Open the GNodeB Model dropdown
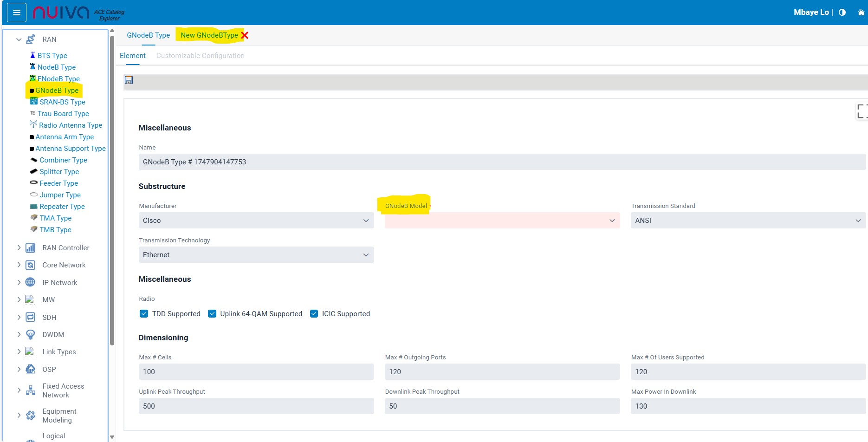The image size is (868, 442). [502, 221]
